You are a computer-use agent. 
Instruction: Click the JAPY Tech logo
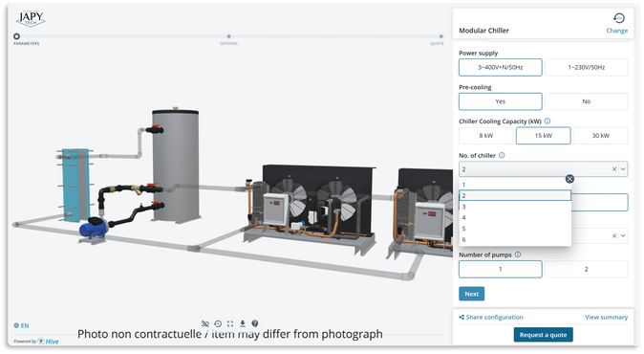coord(31,18)
